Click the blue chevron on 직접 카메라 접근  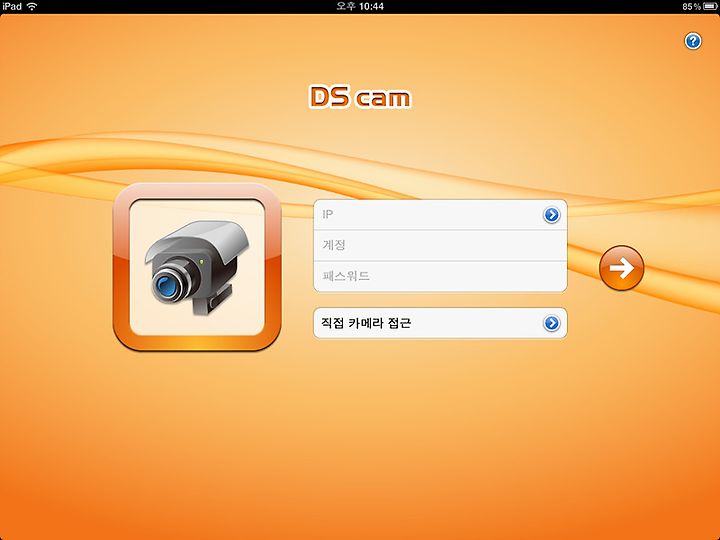point(551,323)
